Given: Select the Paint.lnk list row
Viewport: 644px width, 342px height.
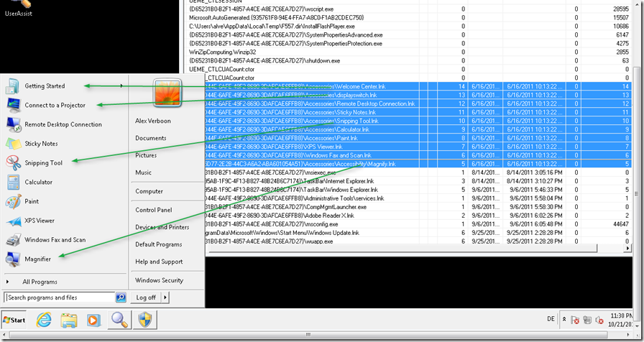Looking at the screenshot, I should coord(418,139).
